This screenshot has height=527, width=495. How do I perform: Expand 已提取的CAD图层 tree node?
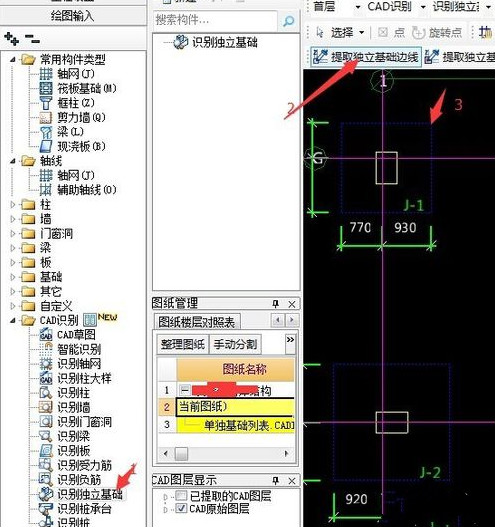click(166, 496)
